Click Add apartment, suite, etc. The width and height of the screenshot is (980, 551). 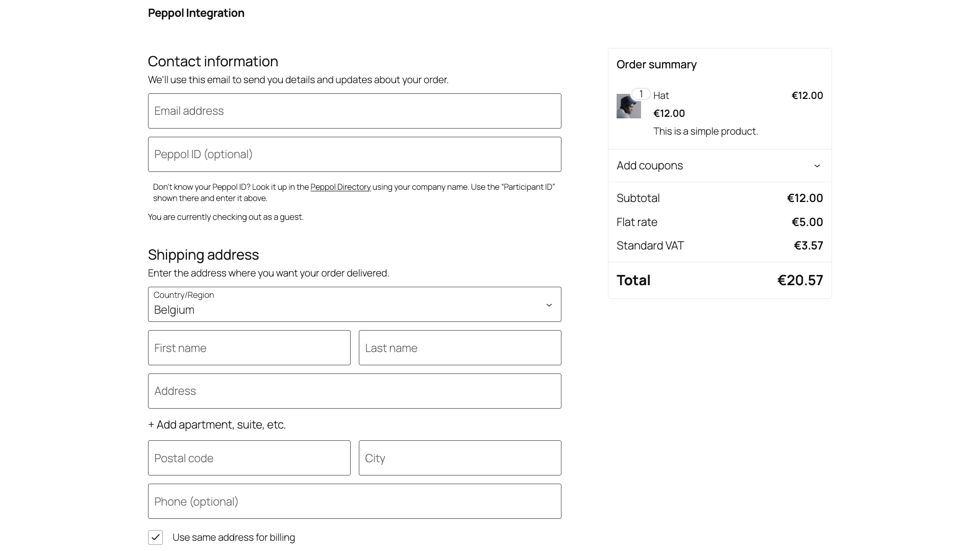[216, 424]
